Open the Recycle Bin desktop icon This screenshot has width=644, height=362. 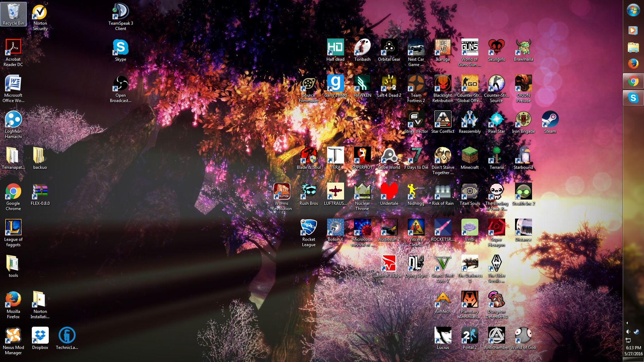(x=13, y=14)
